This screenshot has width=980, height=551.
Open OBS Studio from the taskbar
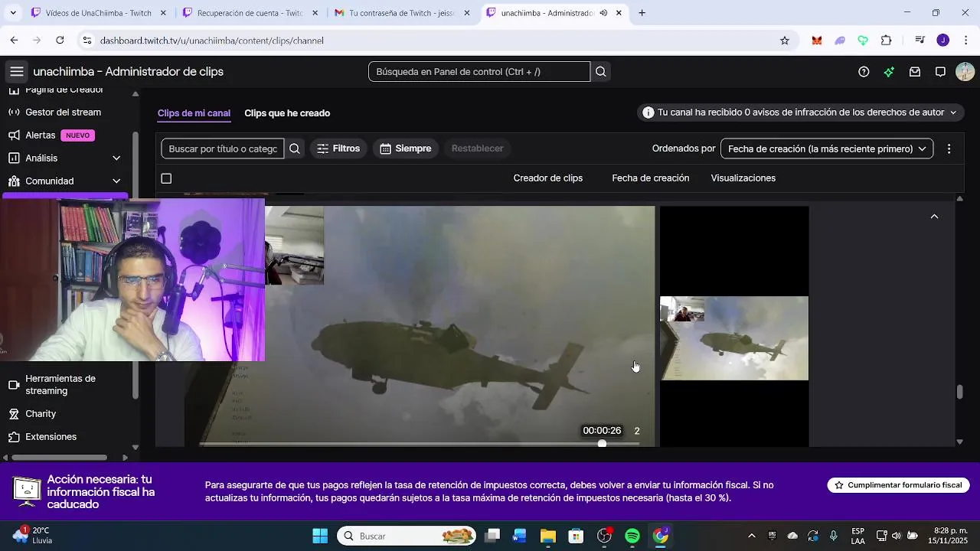coord(604,536)
